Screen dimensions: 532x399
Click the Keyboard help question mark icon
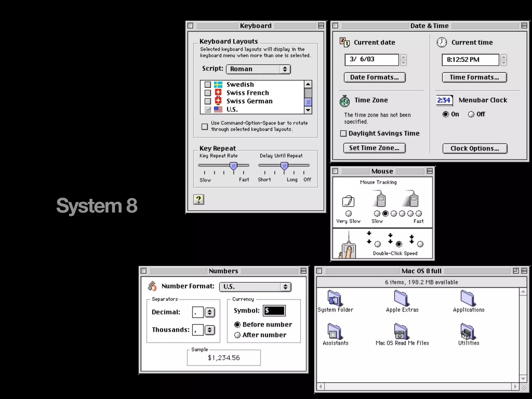point(199,199)
